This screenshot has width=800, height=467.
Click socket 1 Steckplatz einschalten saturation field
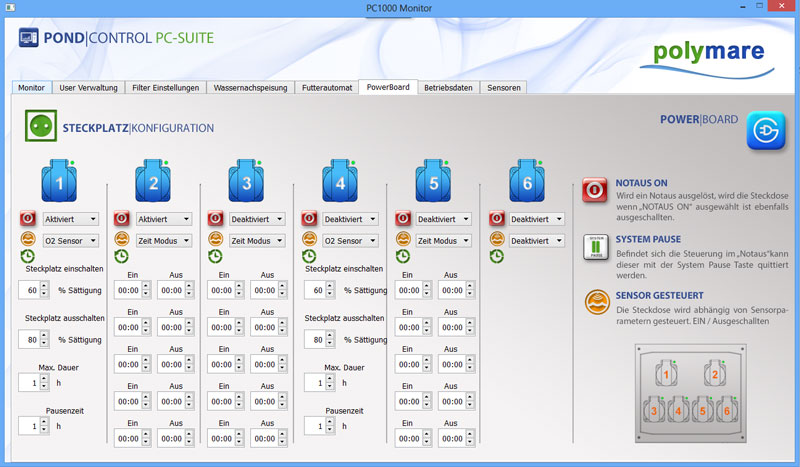35,290
